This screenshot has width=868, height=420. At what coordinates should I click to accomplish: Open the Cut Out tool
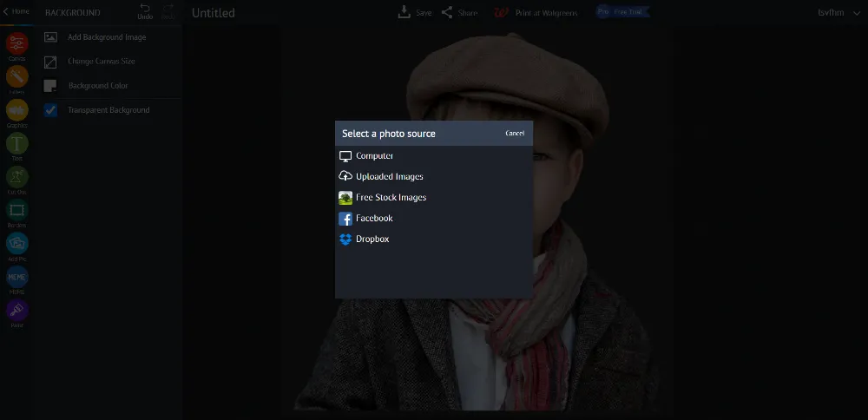pyautogui.click(x=16, y=178)
